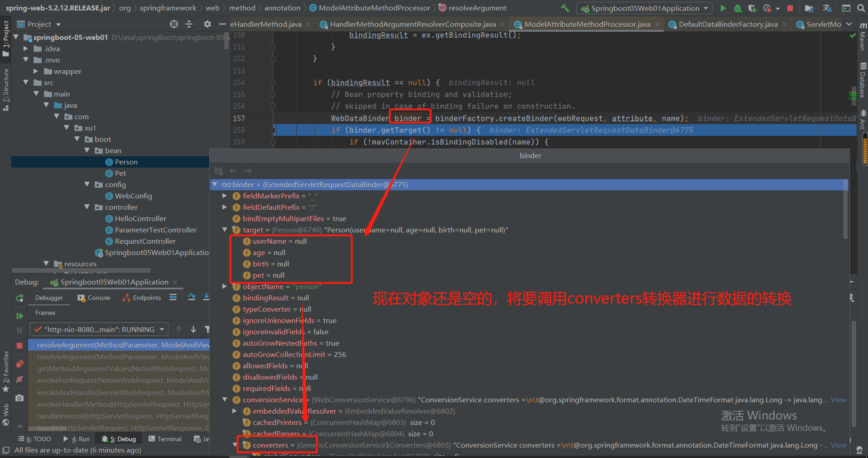868x458 pixels.
Task: Start debugging with the bug icon
Action: coord(738,8)
